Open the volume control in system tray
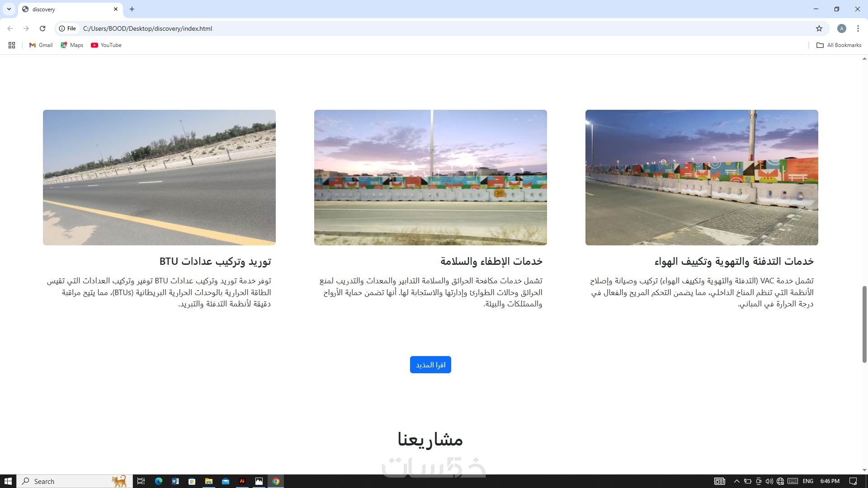The width and height of the screenshot is (868, 488). pos(769,481)
